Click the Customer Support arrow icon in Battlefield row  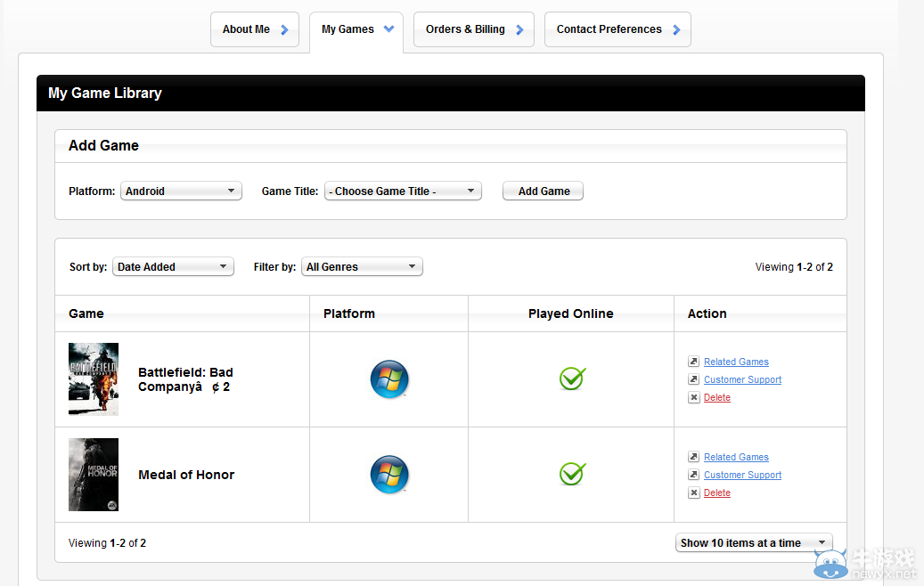point(693,379)
